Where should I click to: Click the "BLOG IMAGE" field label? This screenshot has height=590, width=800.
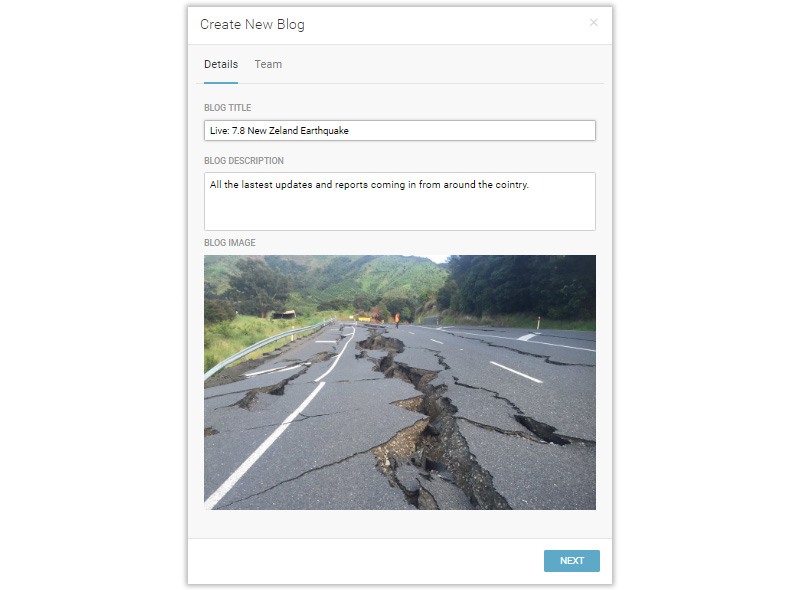[230, 243]
